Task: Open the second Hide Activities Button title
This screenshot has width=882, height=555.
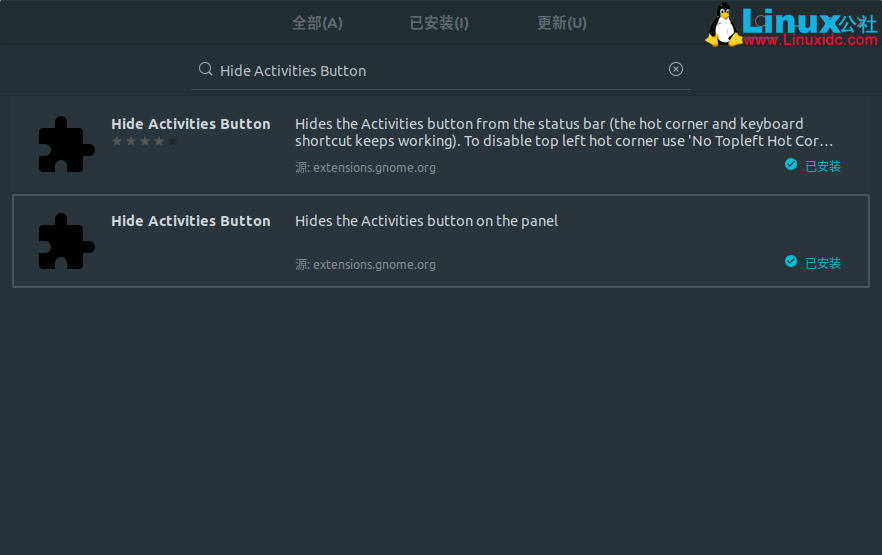Action: pyautogui.click(x=190, y=221)
